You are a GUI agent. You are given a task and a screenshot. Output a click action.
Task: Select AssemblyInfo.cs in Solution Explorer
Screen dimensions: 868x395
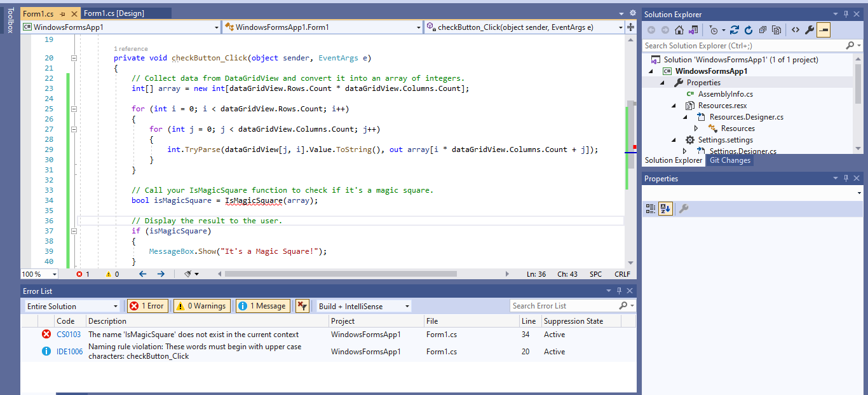(725, 94)
